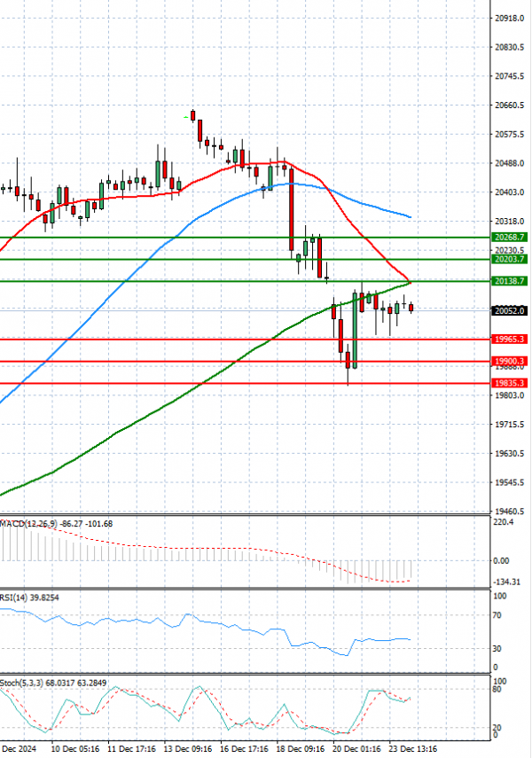
Task: Click the 19545.5 price axis value
Action: 509,482
